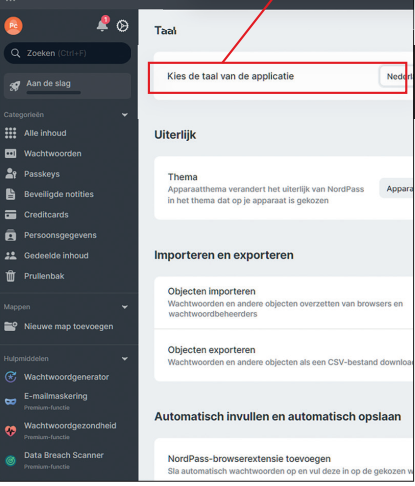Screen dimensions: 415x486
Task: Collapse the Hulpmiddelen section chevron
Action: [125, 359]
